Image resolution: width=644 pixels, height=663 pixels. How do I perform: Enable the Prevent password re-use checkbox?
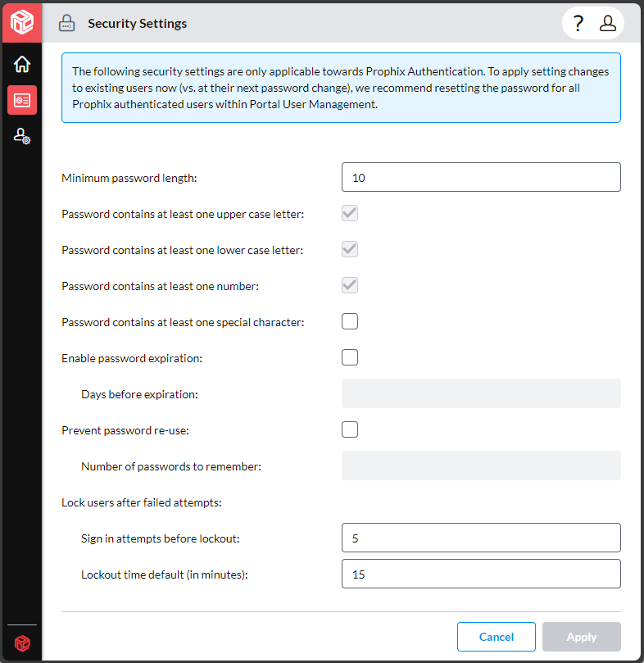point(350,429)
